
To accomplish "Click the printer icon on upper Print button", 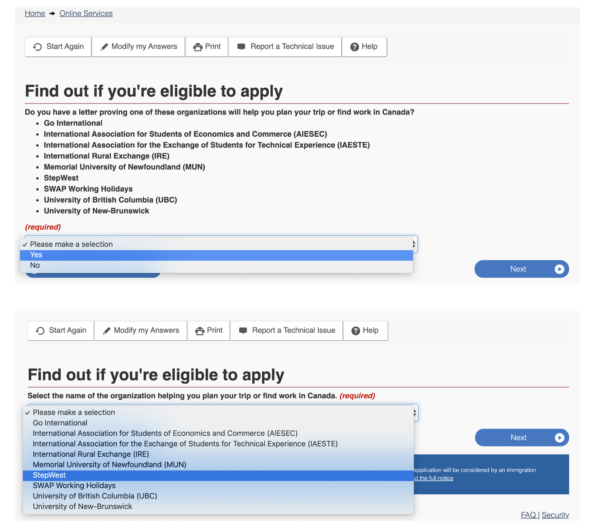I will 198,47.
